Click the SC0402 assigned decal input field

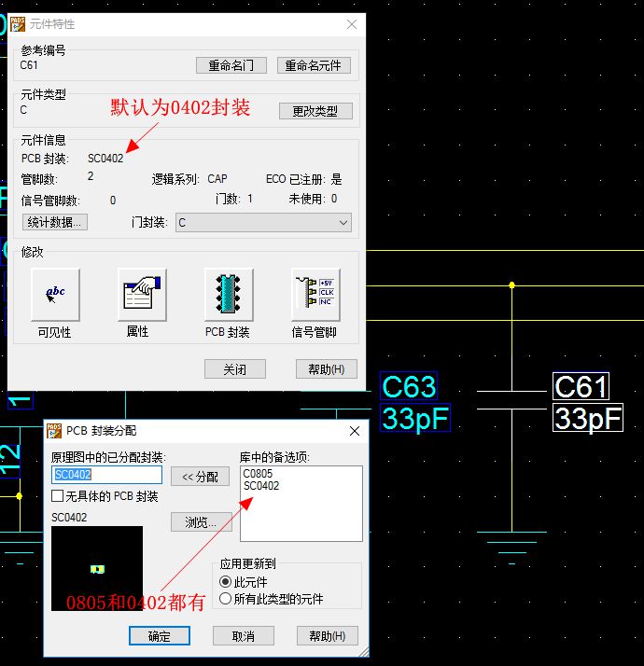pyautogui.click(x=106, y=475)
